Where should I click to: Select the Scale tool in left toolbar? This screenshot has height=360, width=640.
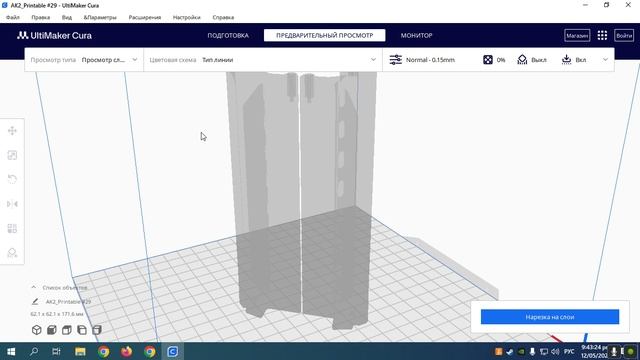click(x=12, y=155)
